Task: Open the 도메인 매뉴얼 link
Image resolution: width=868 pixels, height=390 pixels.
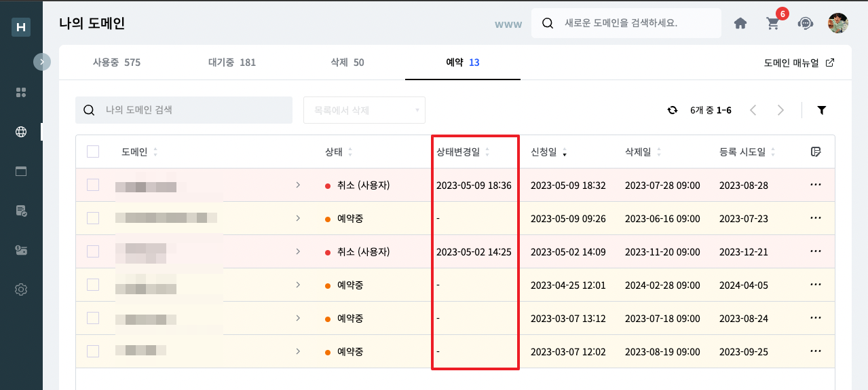Action: 799,63
